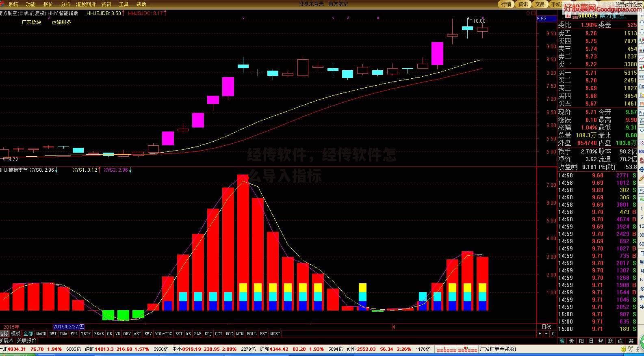Click the diamond icon above price axis
Screen dimensions: 644x356
pos(528,13)
